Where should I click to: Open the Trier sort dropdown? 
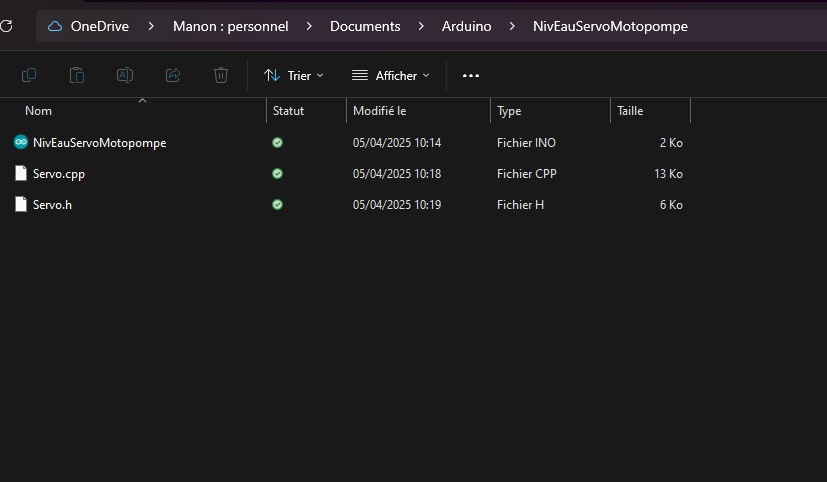coord(294,75)
